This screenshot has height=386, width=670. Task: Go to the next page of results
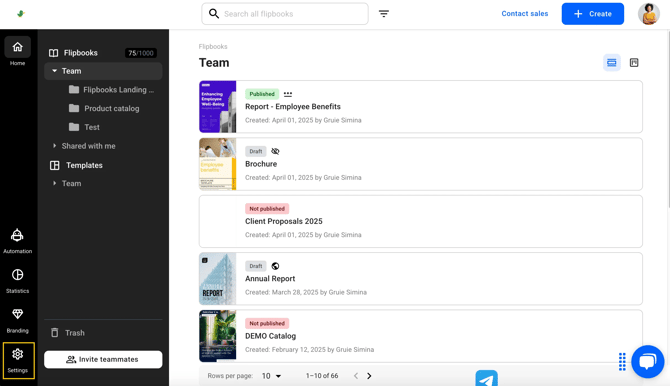point(369,376)
